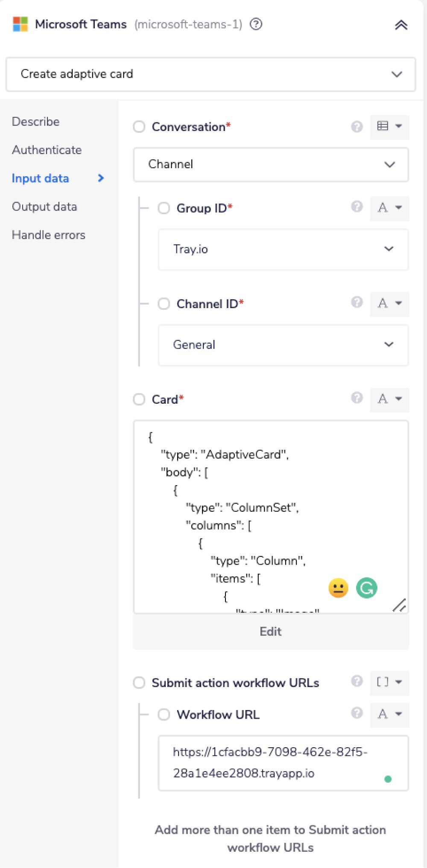Add another Submit action workflow URL item
This screenshot has height=868, width=427.
point(270,839)
